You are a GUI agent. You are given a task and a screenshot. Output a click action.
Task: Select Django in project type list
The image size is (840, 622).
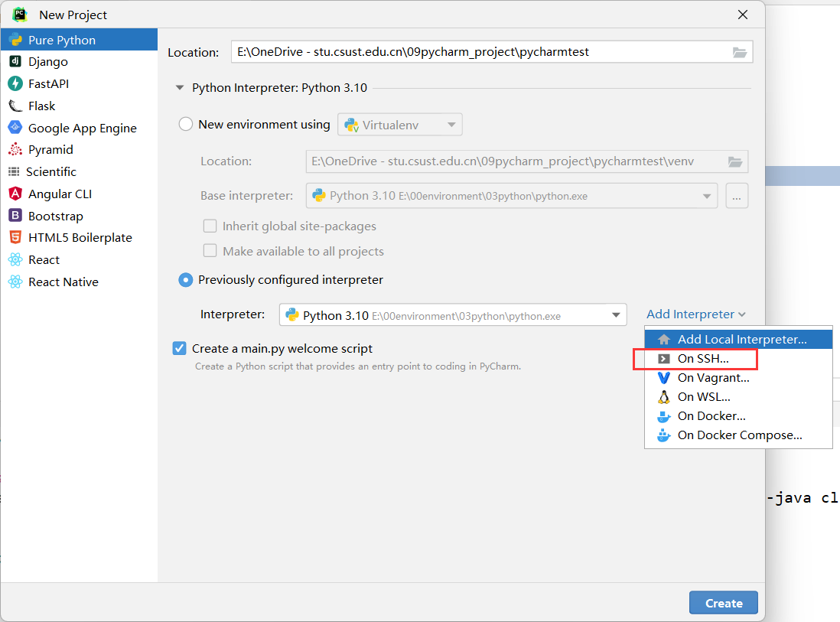80,62
